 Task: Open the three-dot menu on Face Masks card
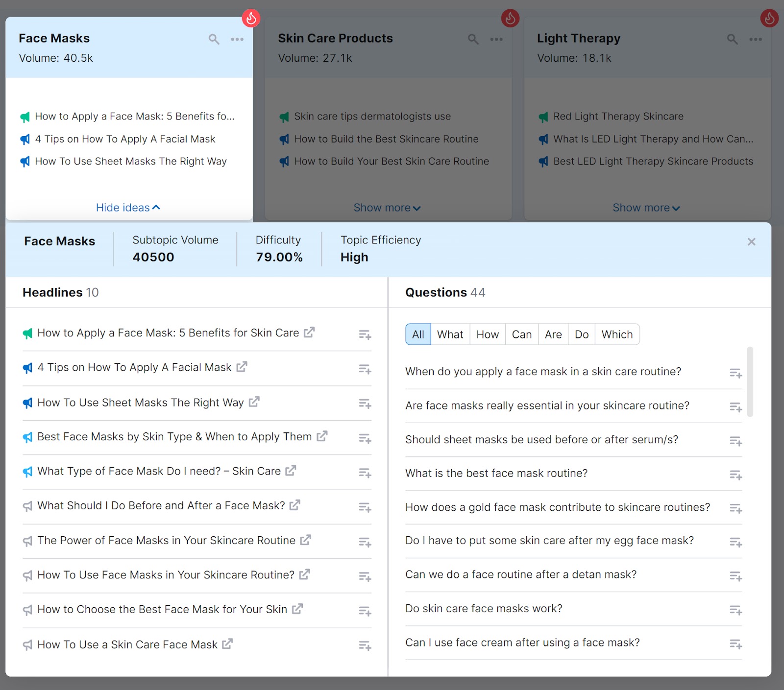point(238,39)
